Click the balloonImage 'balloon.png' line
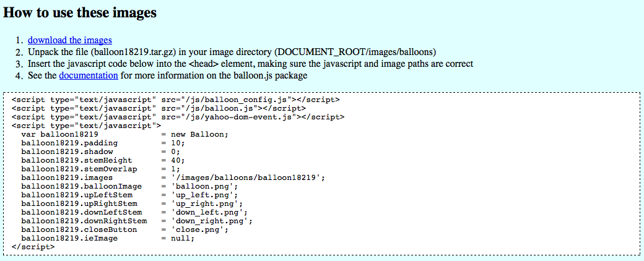 point(130,186)
